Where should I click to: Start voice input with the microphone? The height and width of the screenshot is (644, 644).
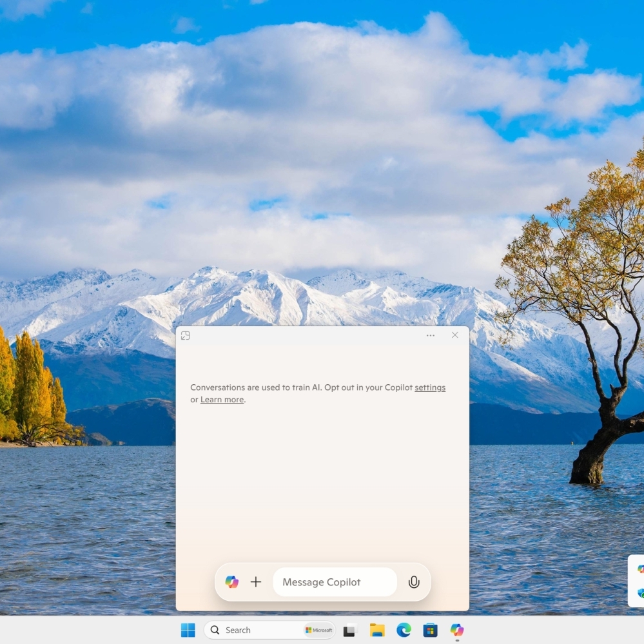click(414, 582)
